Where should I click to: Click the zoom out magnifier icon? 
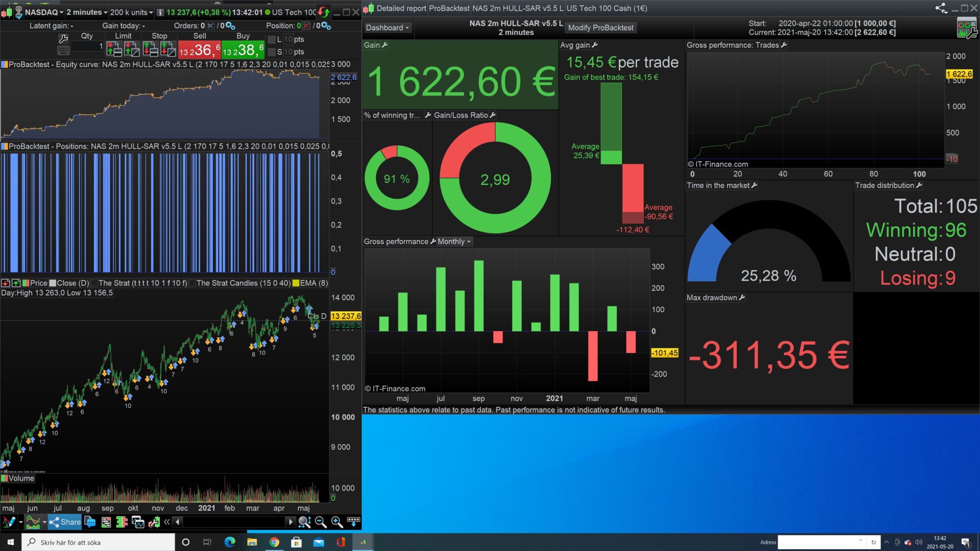pos(321,522)
